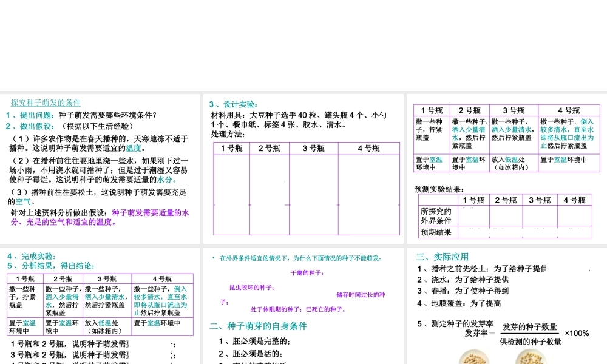The width and height of the screenshot is (607, 364).
Task: Click the teal word 空气 ending paragraph (3)
Action: tap(23, 201)
